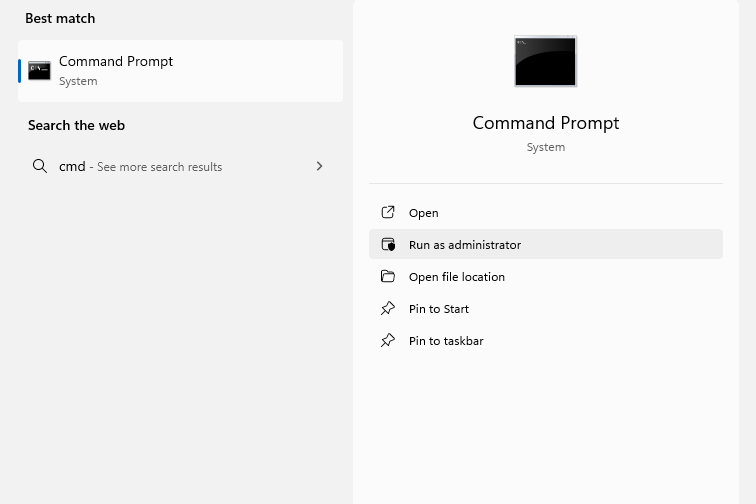Click the Pin to Start pin icon
The image size is (756, 504).
coord(388,309)
